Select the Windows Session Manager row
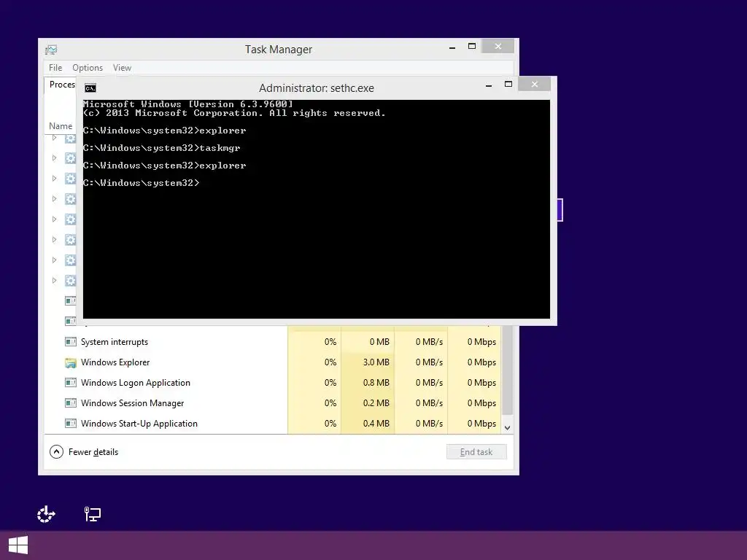747x560 pixels. pos(273,403)
